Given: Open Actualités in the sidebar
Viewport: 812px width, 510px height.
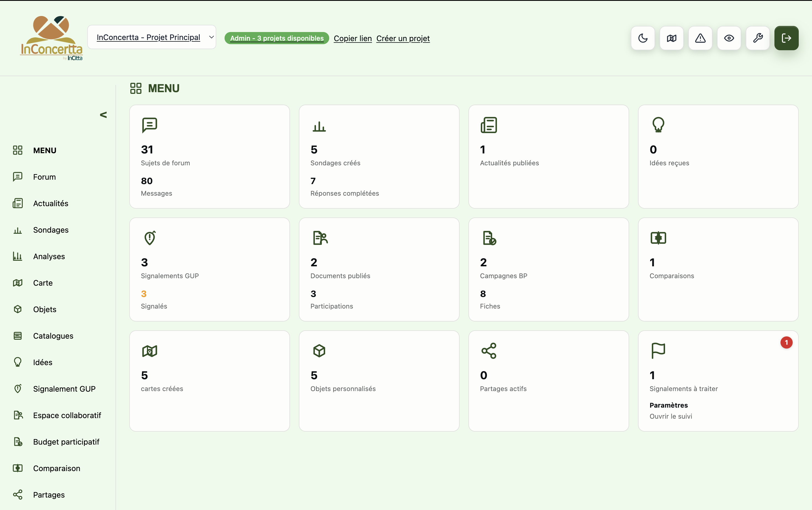Looking at the screenshot, I should pyautogui.click(x=51, y=203).
